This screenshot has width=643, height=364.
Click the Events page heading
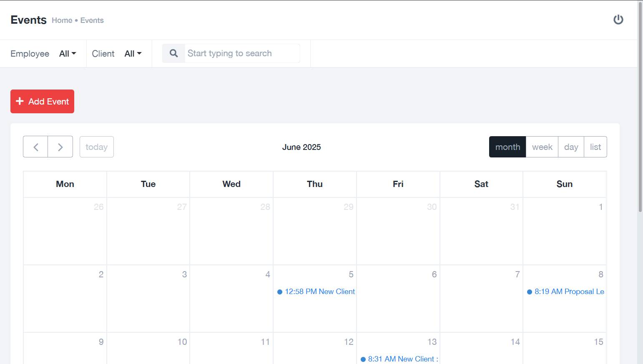point(28,20)
